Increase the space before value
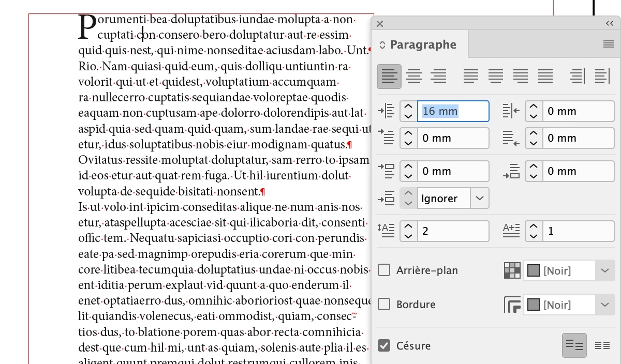Viewport: 621px width, 364px height. click(409, 166)
